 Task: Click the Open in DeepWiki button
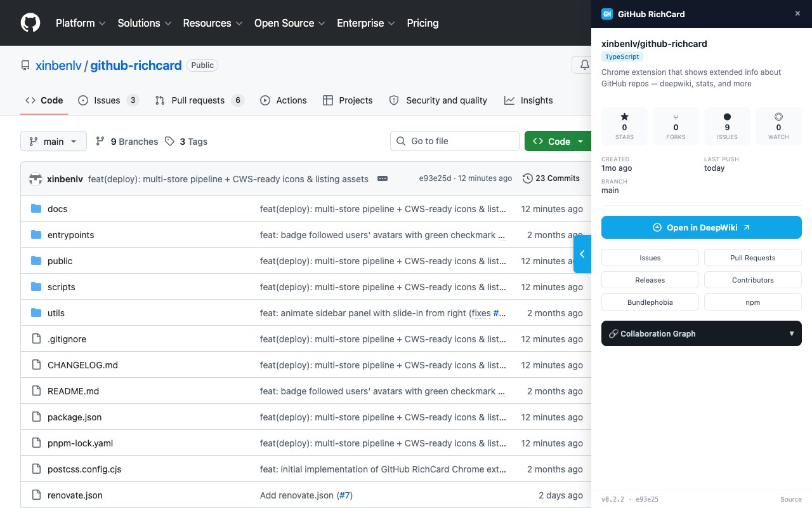(702, 227)
